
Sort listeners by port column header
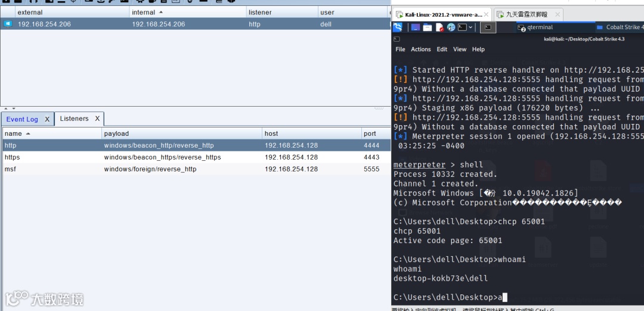(376, 134)
